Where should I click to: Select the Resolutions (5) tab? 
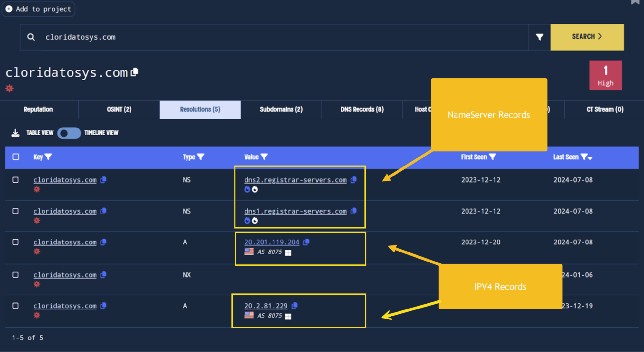[200, 109]
